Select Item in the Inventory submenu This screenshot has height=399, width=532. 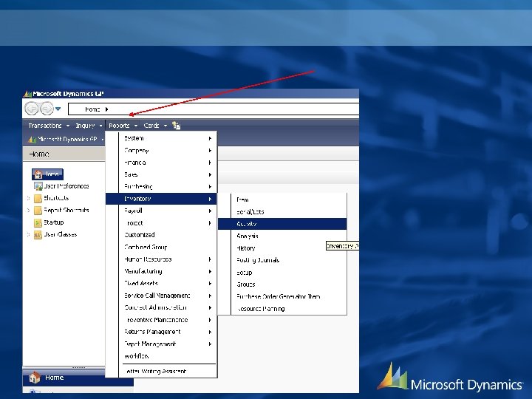tap(282, 199)
